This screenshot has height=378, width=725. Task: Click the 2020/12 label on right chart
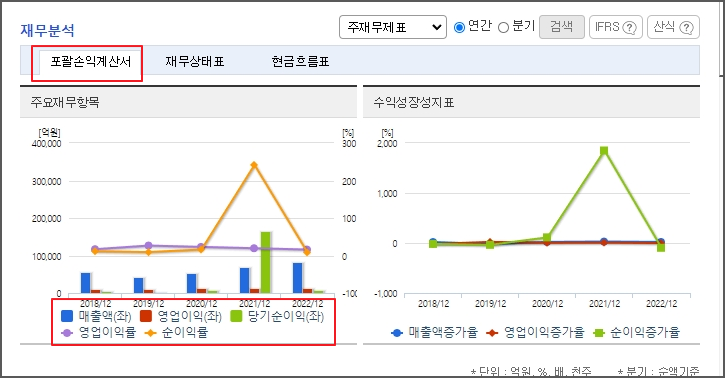[547, 304]
